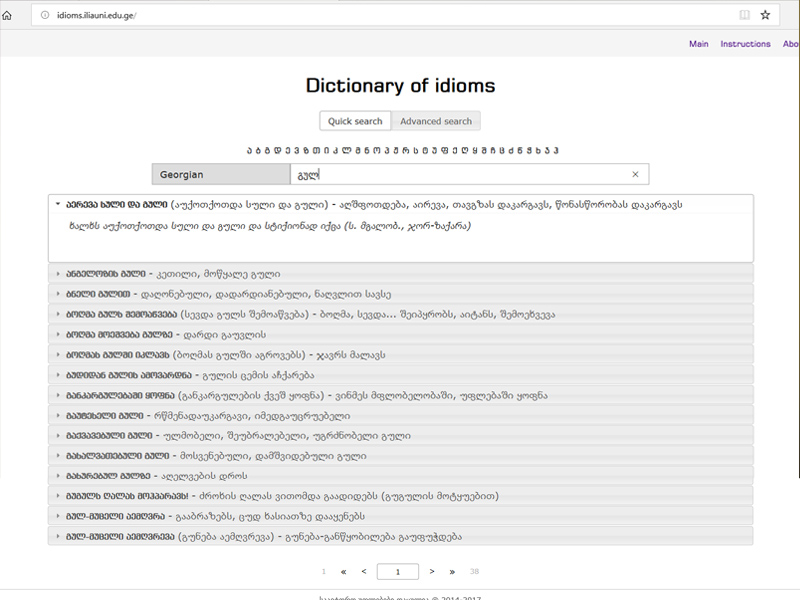Open the partially visible About link
Screen dimensions: 800x600
pos(791,44)
